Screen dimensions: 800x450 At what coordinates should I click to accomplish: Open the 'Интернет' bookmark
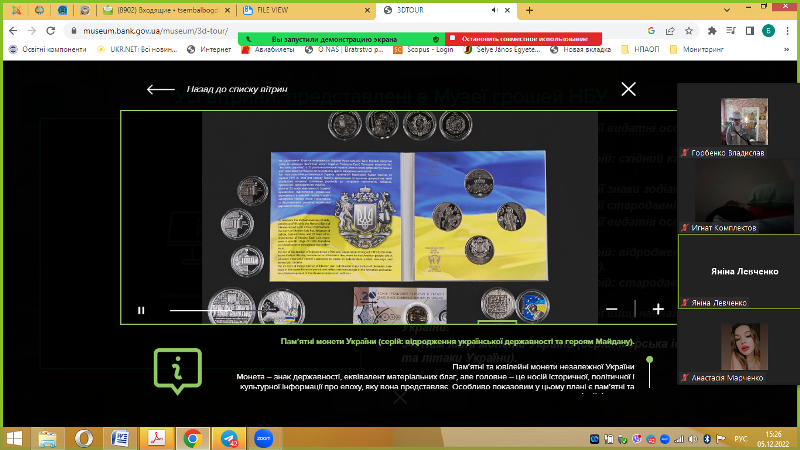click(x=209, y=49)
